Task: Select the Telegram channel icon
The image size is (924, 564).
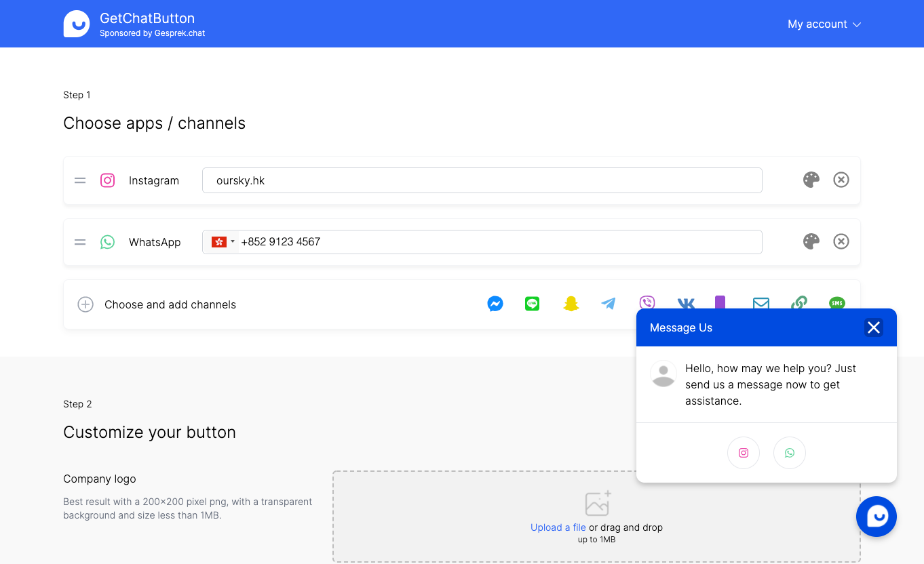Action: [609, 304]
